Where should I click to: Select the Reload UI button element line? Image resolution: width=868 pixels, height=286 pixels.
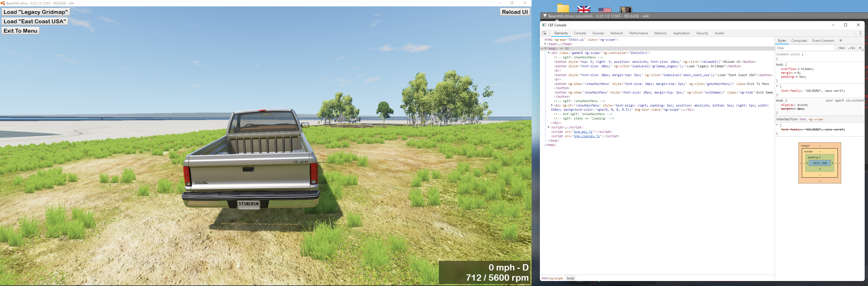(x=655, y=62)
